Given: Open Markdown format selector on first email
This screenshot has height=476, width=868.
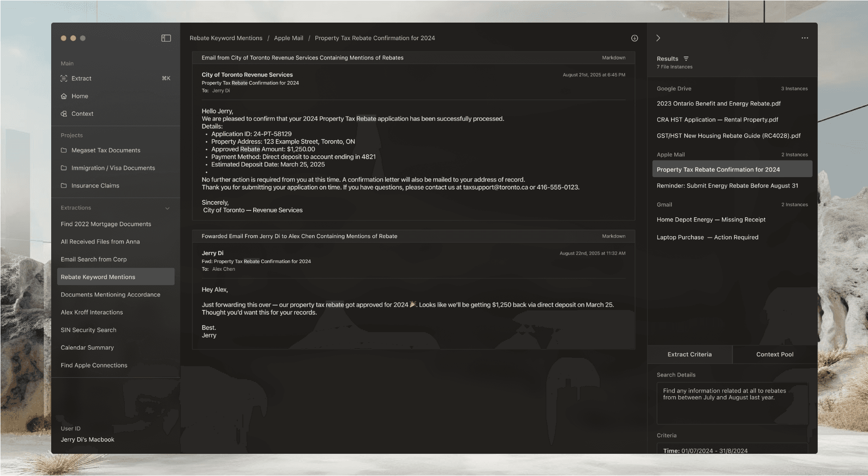Looking at the screenshot, I should 613,58.
